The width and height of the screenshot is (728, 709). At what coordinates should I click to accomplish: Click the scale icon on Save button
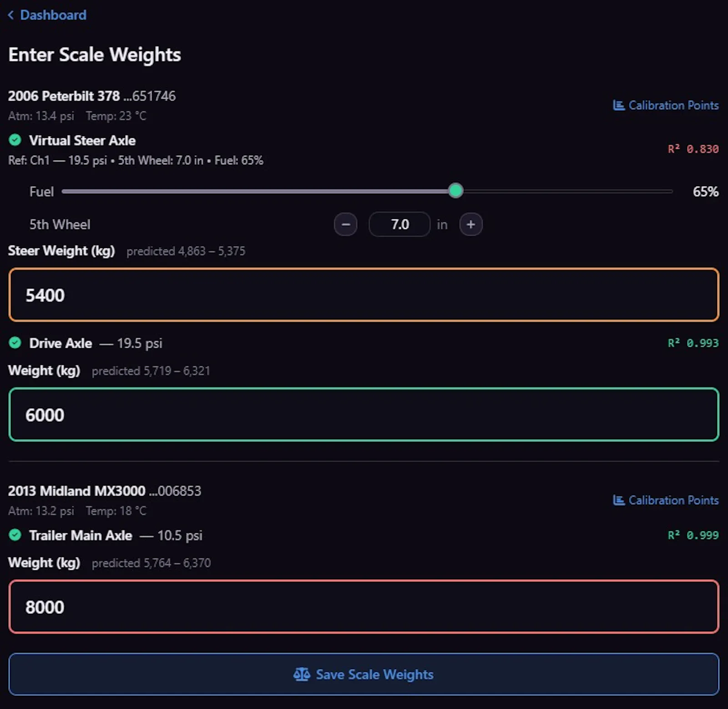tap(302, 674)
